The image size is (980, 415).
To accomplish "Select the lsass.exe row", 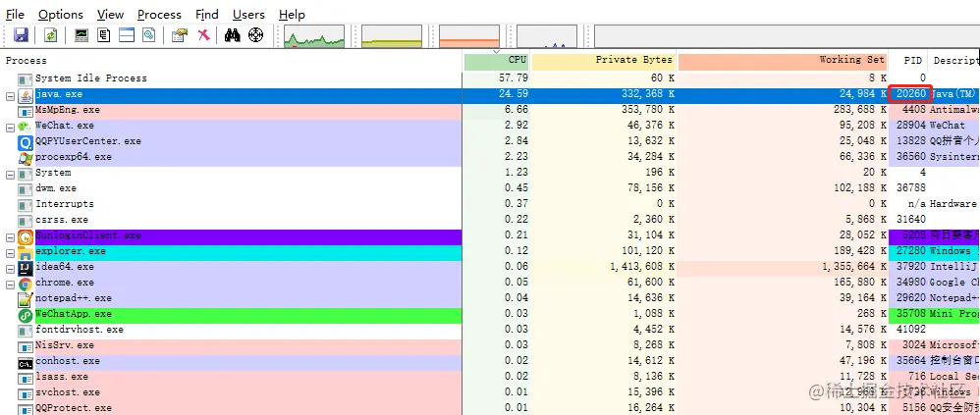I will [490, 377].
